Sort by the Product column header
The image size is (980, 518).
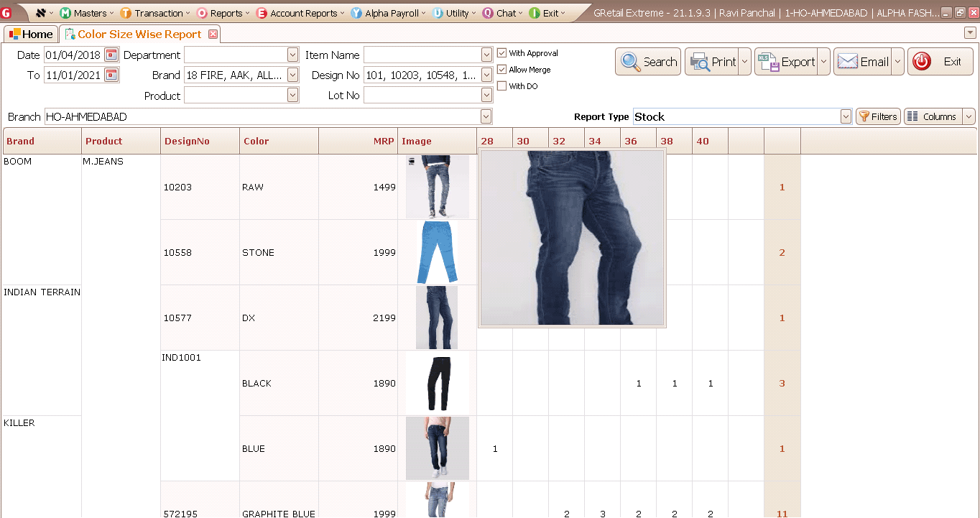point(121,141)
